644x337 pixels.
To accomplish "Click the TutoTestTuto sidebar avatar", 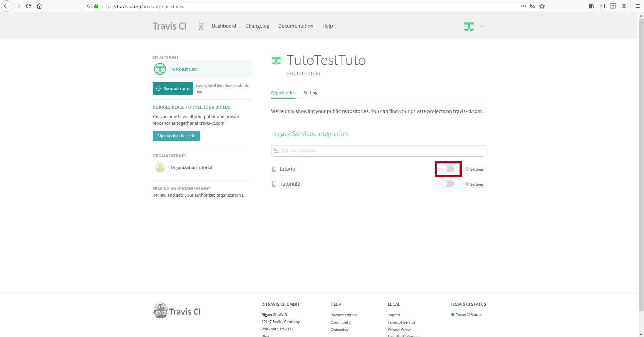I will (x=160, y=69).
